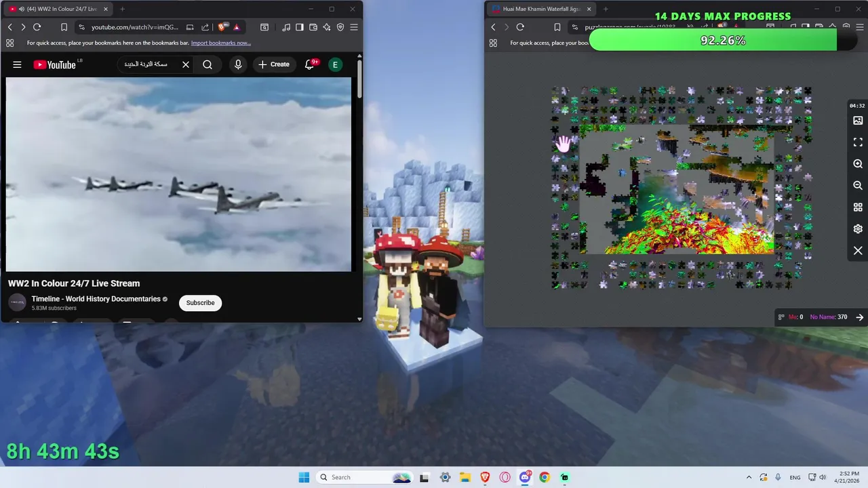Go back in the YouTube browser window
This screenshot has height=488, width=868.
coord(10,27)
